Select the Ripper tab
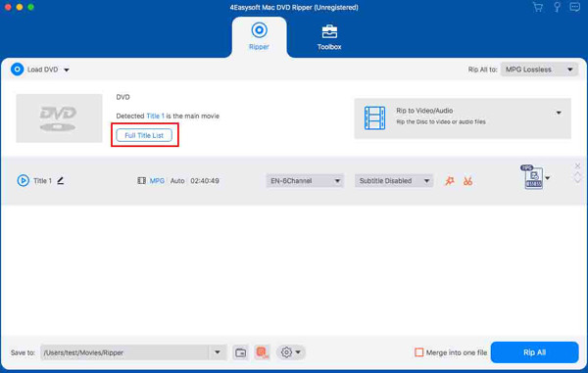The image size is (588, 373). click(259, 36)
